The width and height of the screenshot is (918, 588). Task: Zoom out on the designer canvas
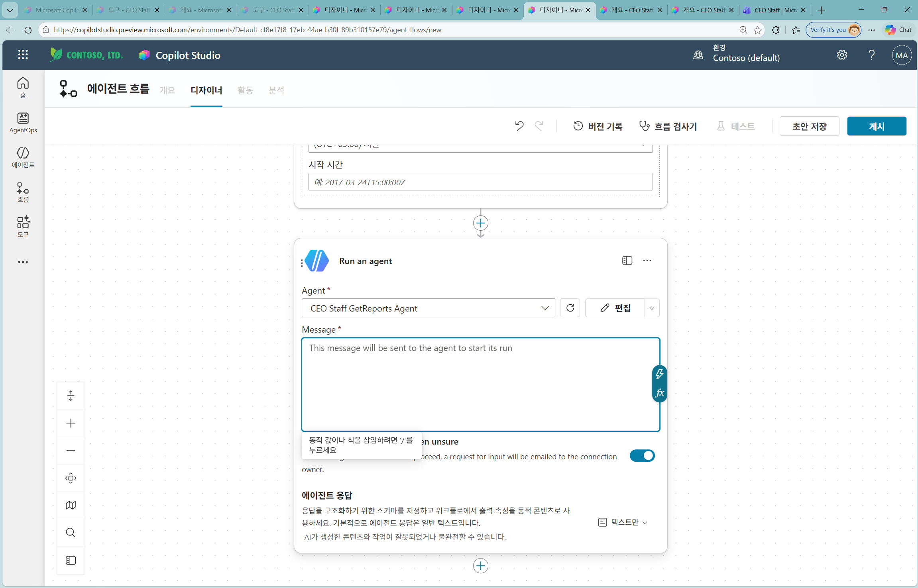71,451
